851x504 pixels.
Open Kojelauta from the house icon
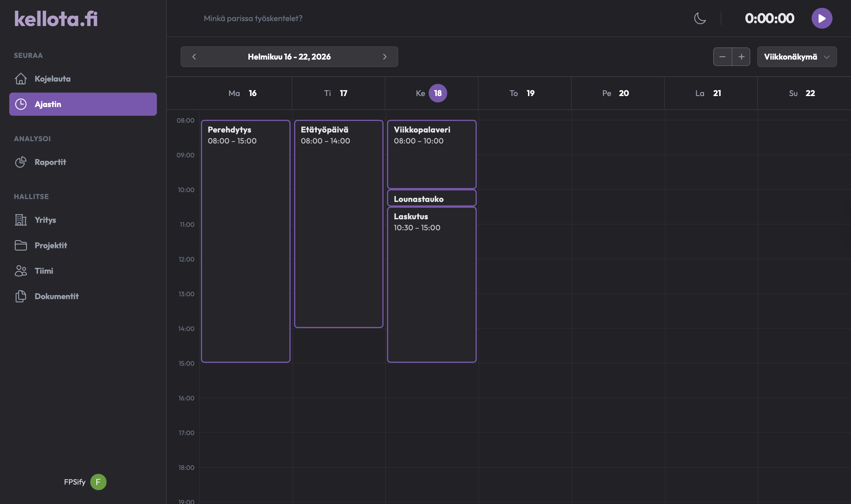point(21,79)
